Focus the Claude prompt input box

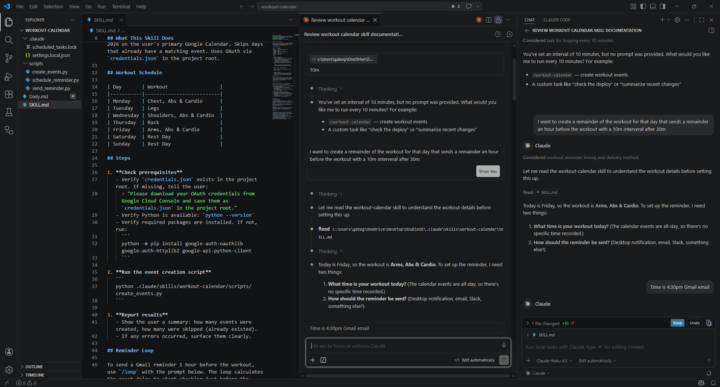(404, 346)
